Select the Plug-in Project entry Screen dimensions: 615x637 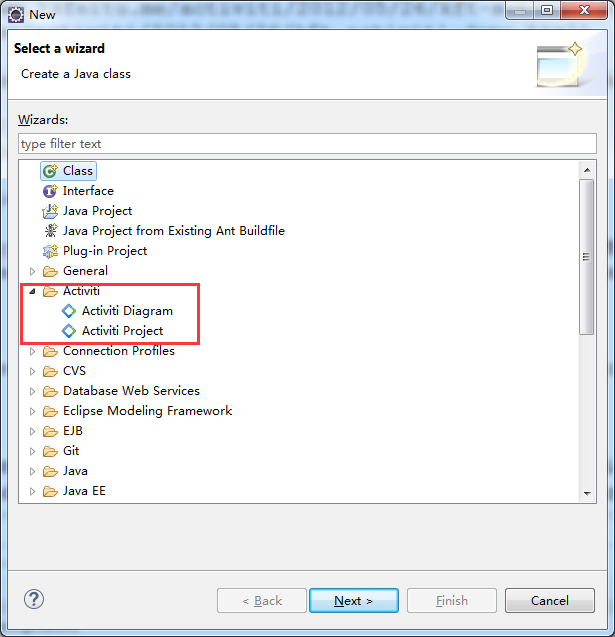[105, 251]
